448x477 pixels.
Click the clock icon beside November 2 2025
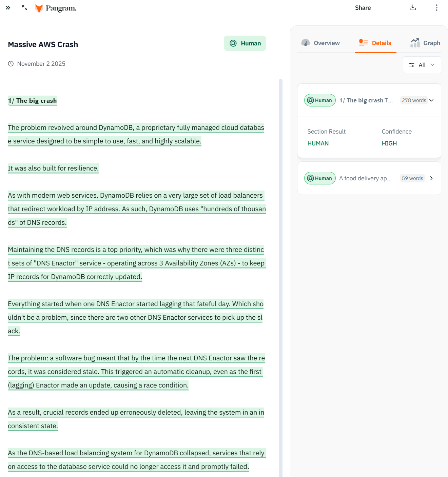point(11,63)
